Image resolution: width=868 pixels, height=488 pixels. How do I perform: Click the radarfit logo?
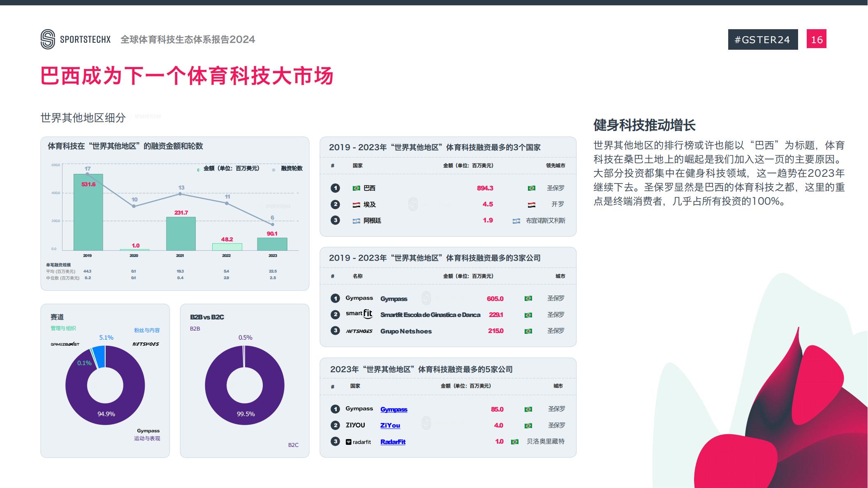[358, 442]
